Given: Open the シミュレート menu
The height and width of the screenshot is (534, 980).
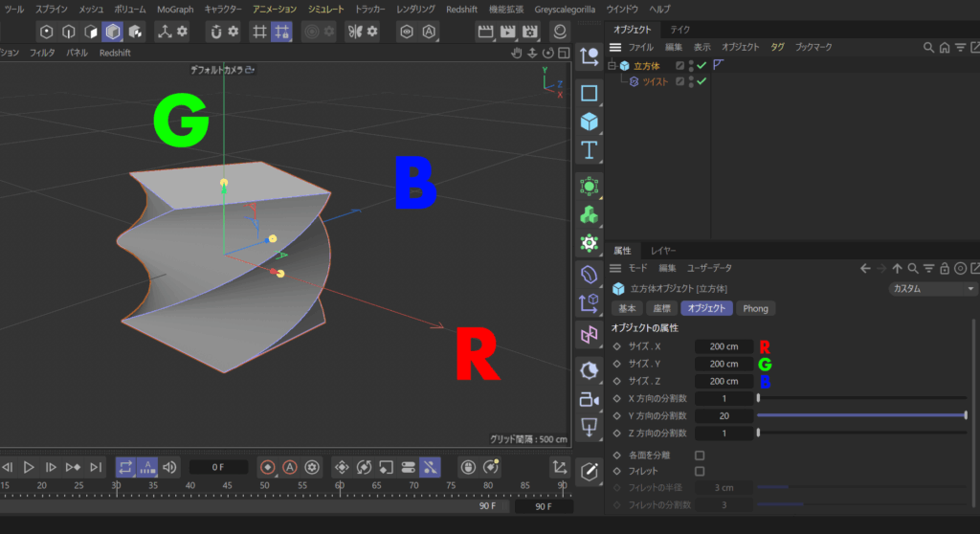Looking at the screenshot, I should coord(325,9).
